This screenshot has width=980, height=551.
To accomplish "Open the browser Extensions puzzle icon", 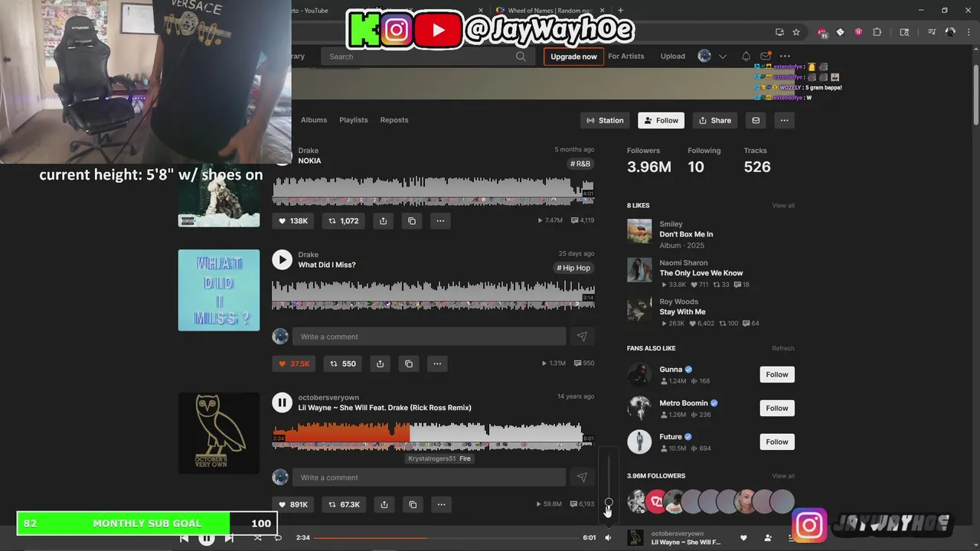I will click(x=877, y=32).
